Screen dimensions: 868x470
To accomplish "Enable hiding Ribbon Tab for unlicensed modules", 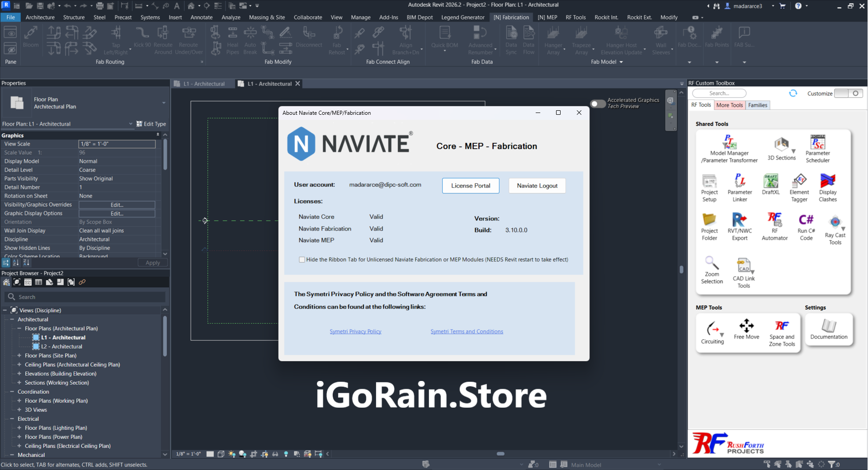I will click(302, 260).
